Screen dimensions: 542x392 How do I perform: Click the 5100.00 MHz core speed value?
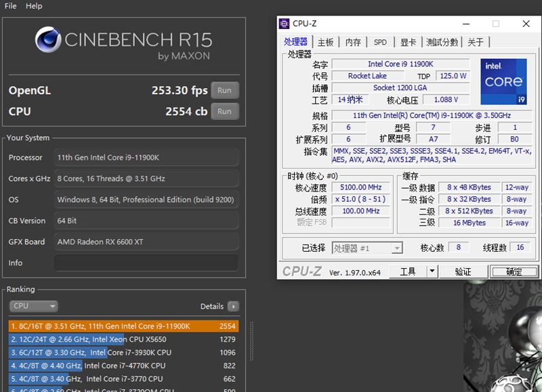360,187
